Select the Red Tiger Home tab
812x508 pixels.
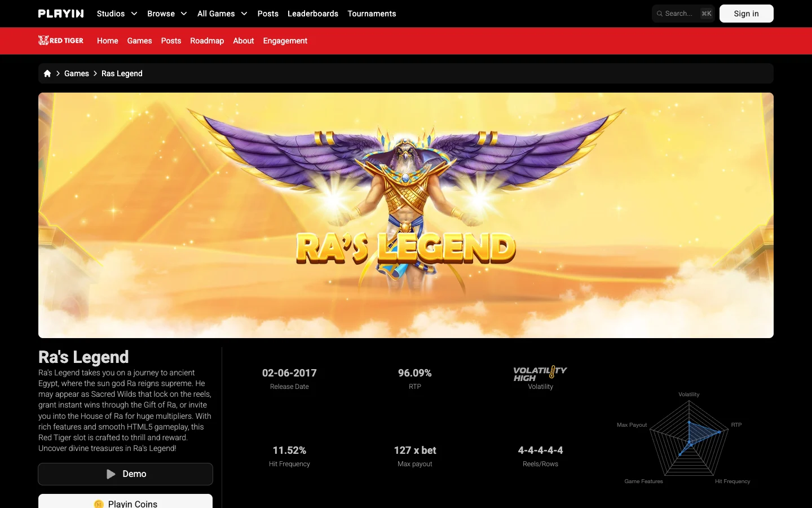coord(108,41)
